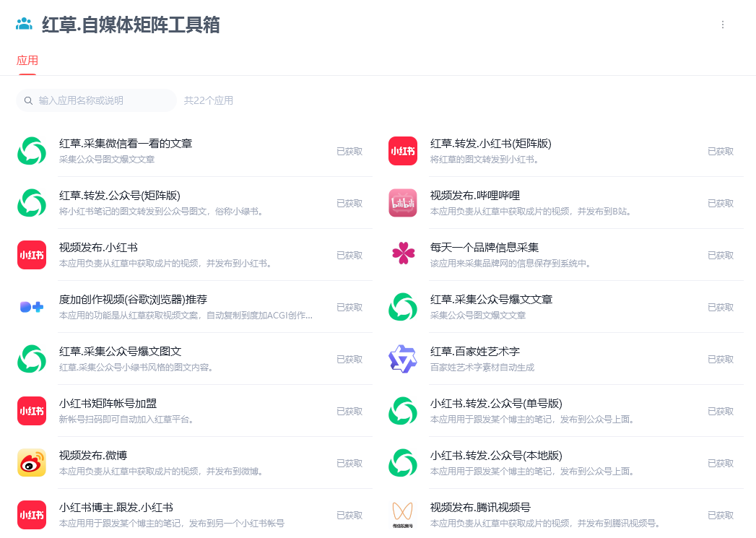The image size is (756, 538).
Task: Select the title 小红书.转发.公众号(单号版)
Action: click(497, 404)
